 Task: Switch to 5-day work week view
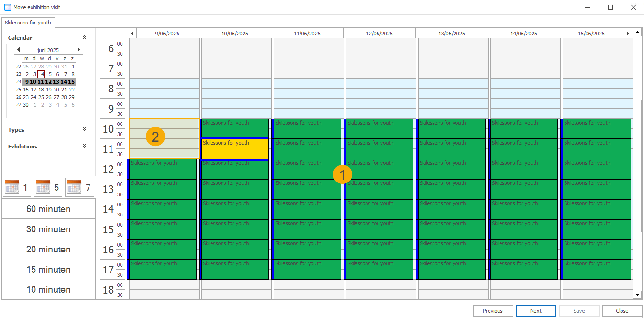tap(48, 187)
